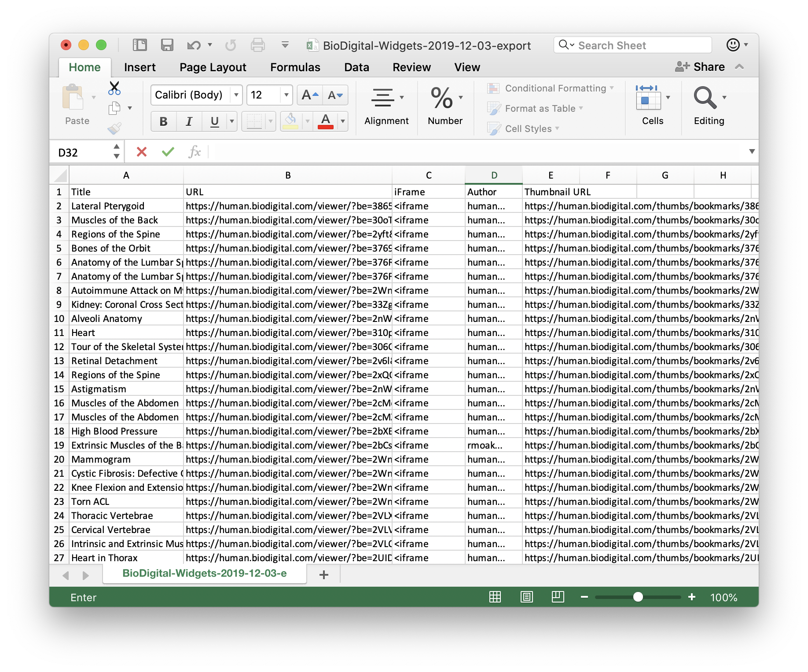Cancel the formula entry
The width and height of the screenshot is (808, 672).
[142, 152]
